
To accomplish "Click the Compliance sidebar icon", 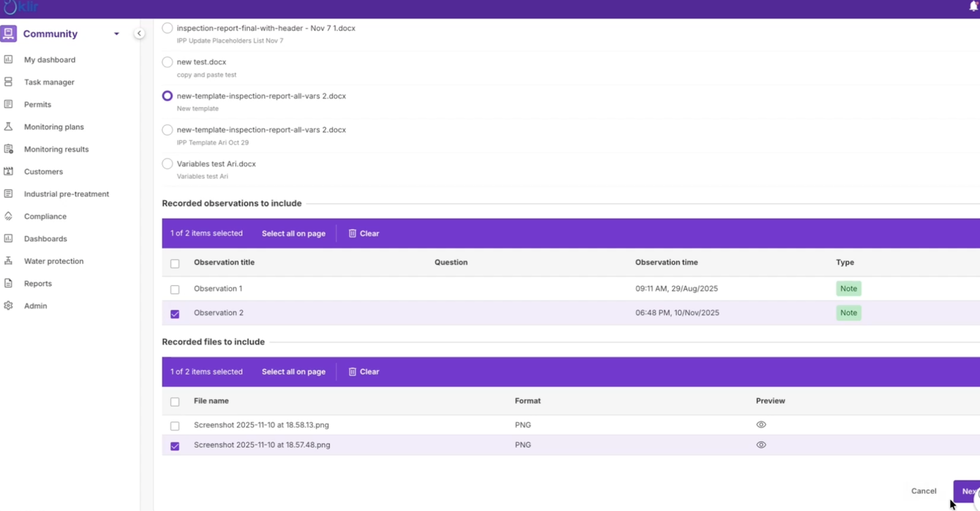I will click(x=9, y=216).
